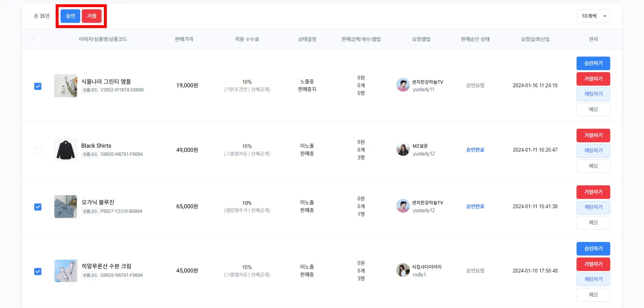Screen dimensions: 644x308
Task: Click the MZ설윤 seller avatar
Action: click(403, 149)
